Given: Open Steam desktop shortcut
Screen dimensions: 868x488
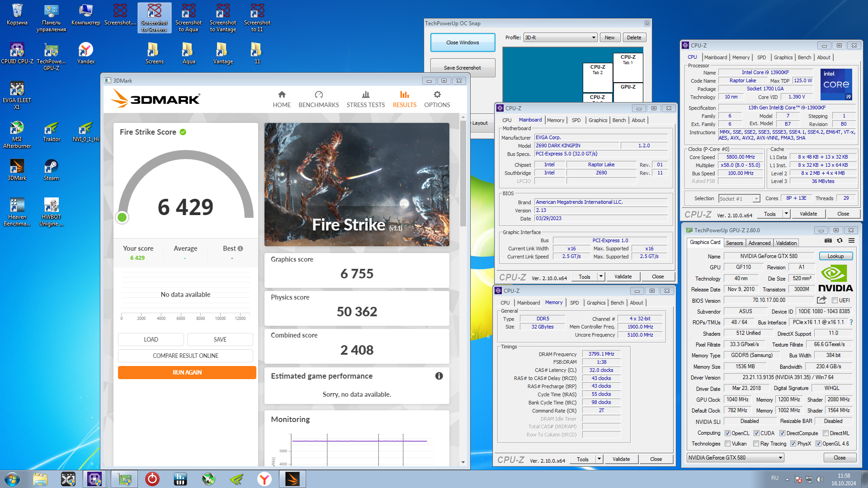Looking at the screenshot, I should click(x=51, y=170).
